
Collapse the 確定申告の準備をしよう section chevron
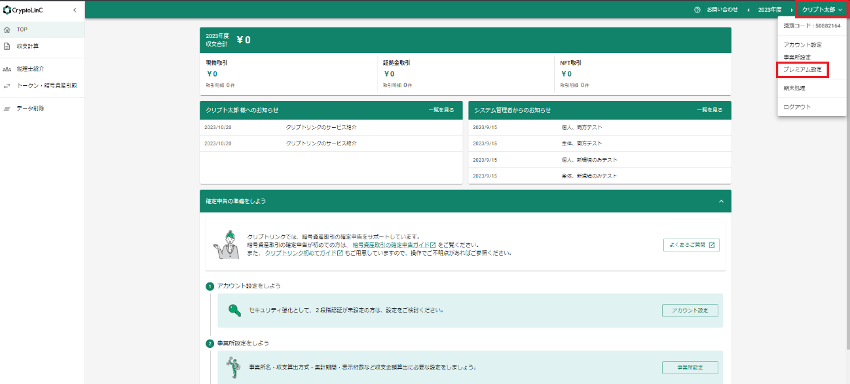coord(721,201)
